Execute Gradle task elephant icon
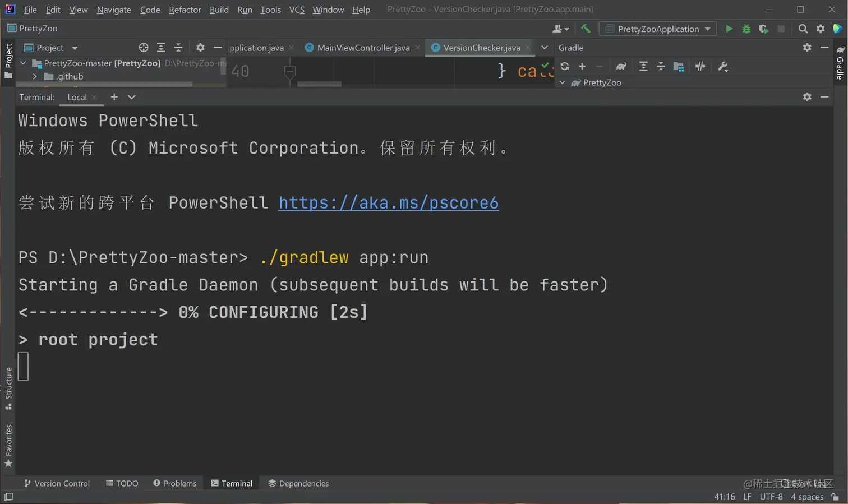This screenshot has height=504, width=848. pos(621,66)
